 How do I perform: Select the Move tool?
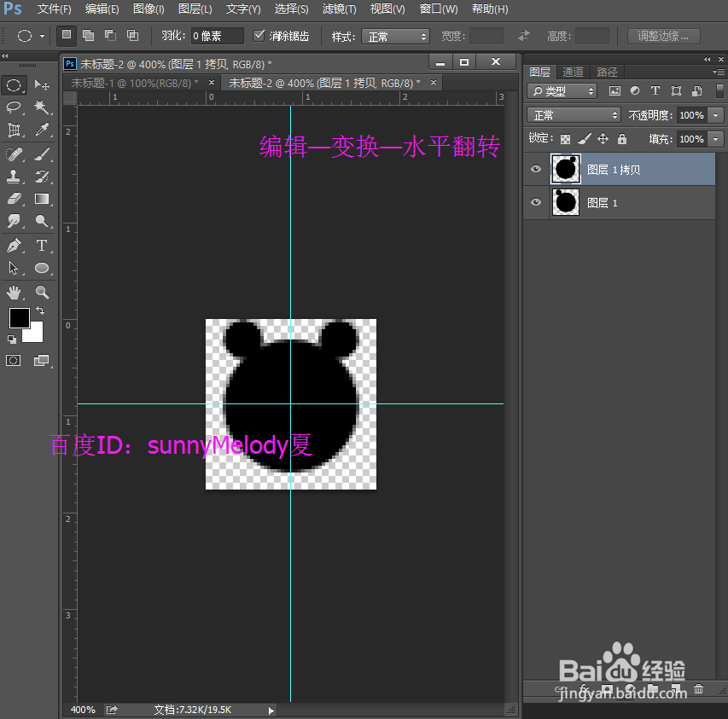pyautogui.click(x=42, y=85)
